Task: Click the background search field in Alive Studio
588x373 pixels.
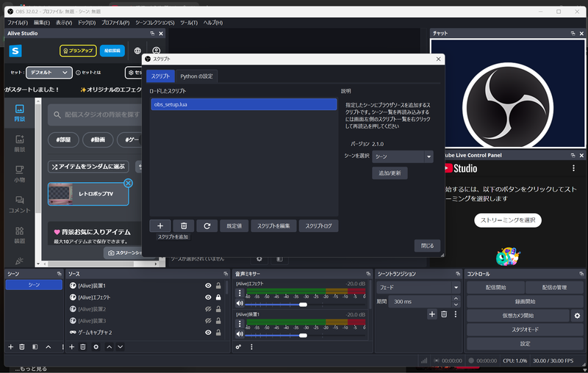Action: pyautogui.click(x=96, y=115)
